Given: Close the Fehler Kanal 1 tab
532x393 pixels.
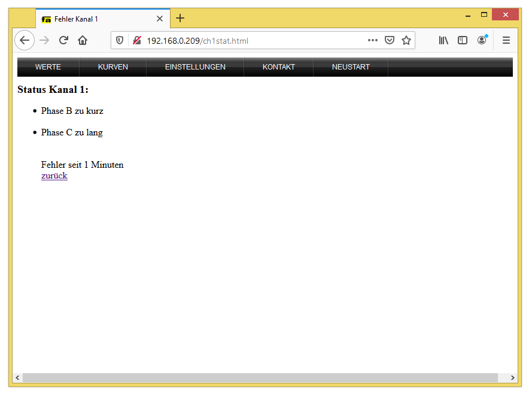Looking at the screenshot, I should click(160, 19).
